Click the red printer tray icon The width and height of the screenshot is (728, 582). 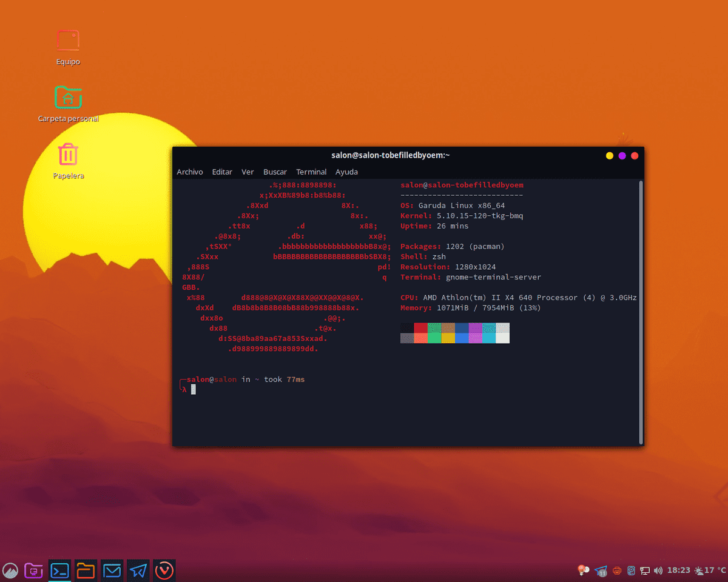tap(617, 570)
